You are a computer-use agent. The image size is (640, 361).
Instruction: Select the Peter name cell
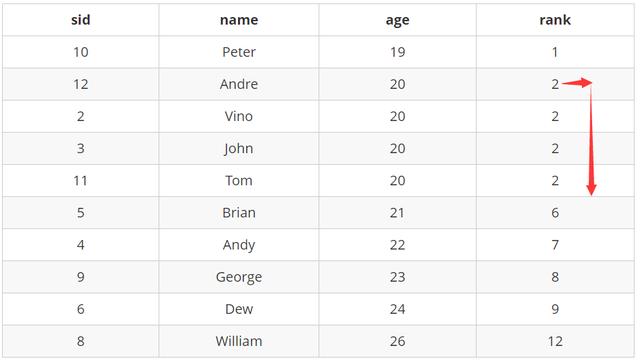239,52
